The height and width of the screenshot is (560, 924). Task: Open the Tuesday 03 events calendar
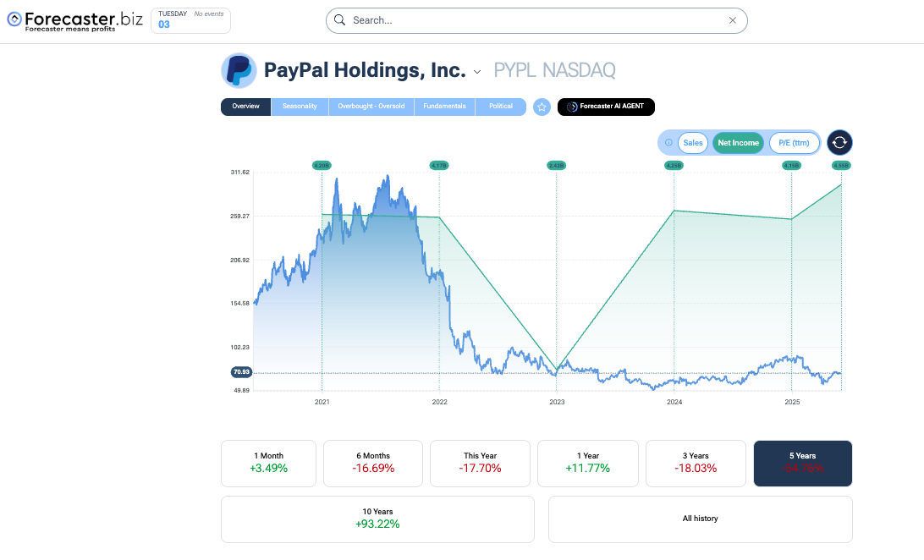(x=190, y=20)
